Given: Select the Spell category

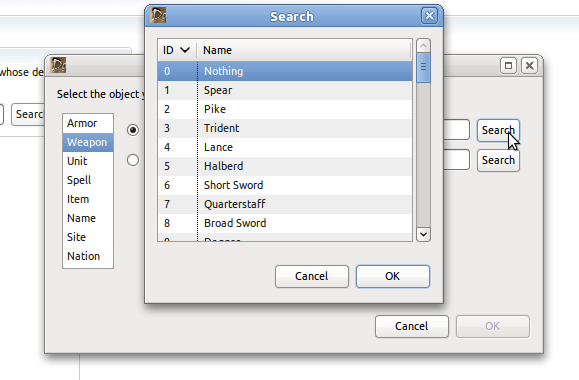Looking at the screenshot, I should click(88, 180).
